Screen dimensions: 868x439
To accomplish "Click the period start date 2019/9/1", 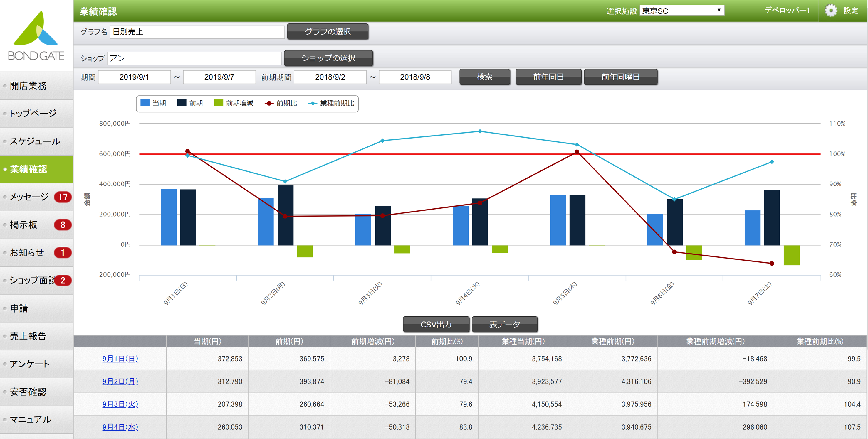I will point(134,77).
